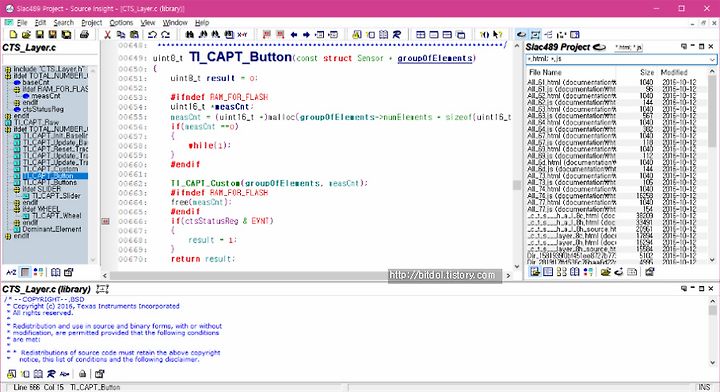This screenshot has width=720, height=392.
Task: Open the Edit menu
Action: [x=40, y=22]
